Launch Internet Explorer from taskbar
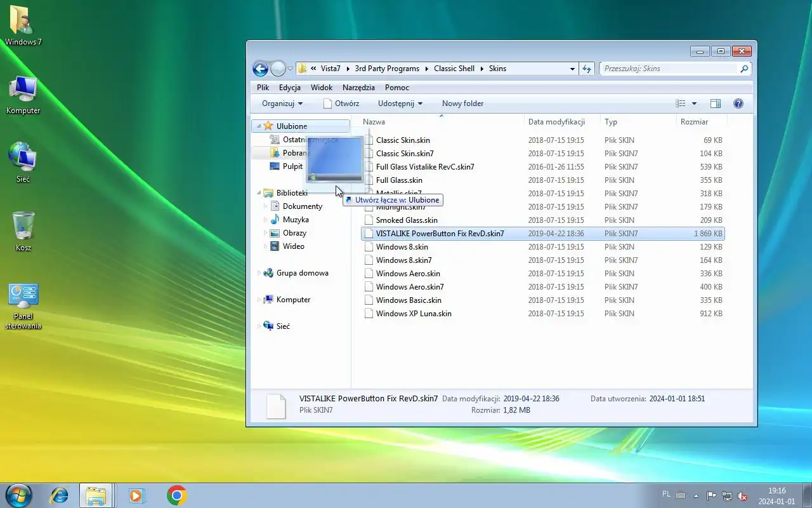 (x=60, y=495)
